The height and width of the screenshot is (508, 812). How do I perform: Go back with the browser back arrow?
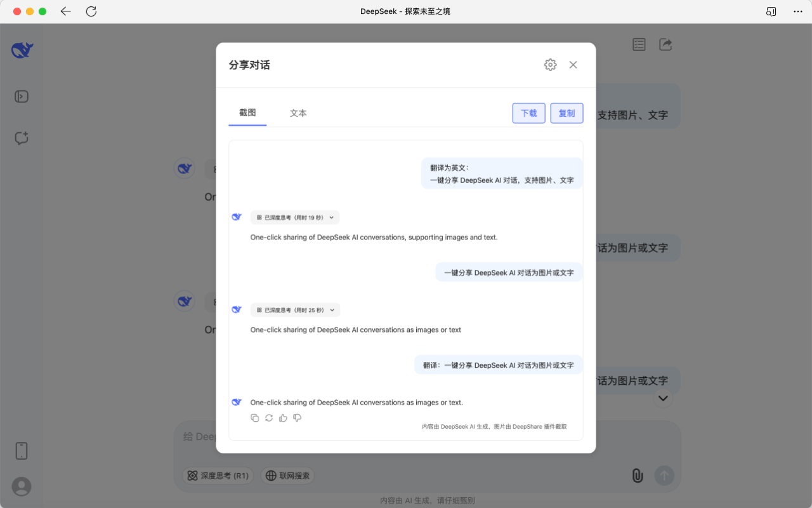coord(66,11)
